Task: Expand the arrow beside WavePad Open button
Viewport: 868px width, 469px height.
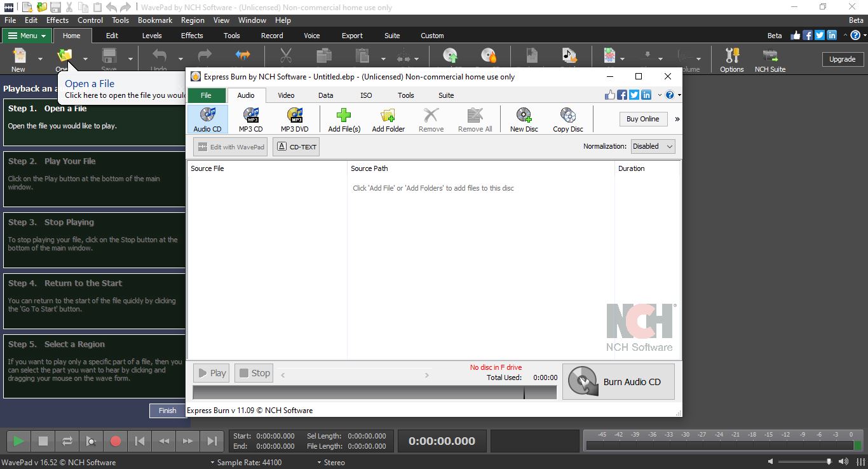Action: click(x=85, y=59)
